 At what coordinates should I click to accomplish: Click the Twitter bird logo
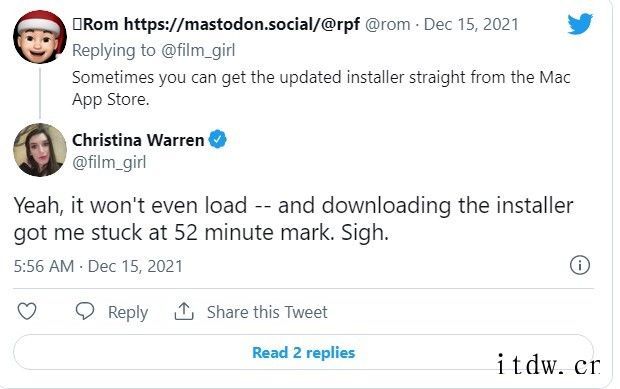pos(580,24)
